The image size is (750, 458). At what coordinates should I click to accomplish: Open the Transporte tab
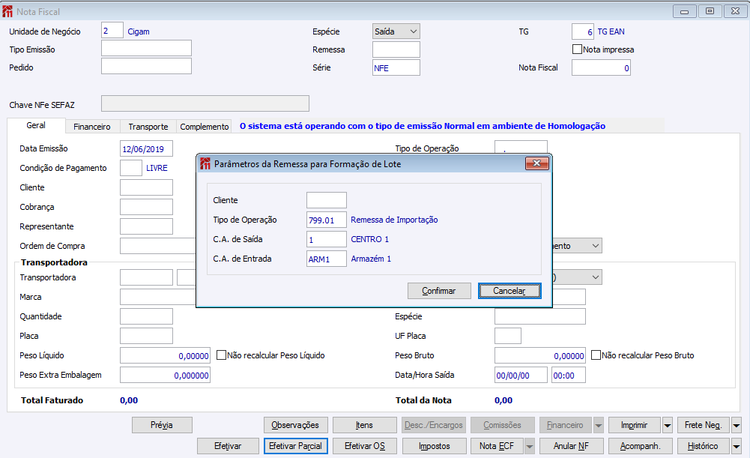[148, 127]
